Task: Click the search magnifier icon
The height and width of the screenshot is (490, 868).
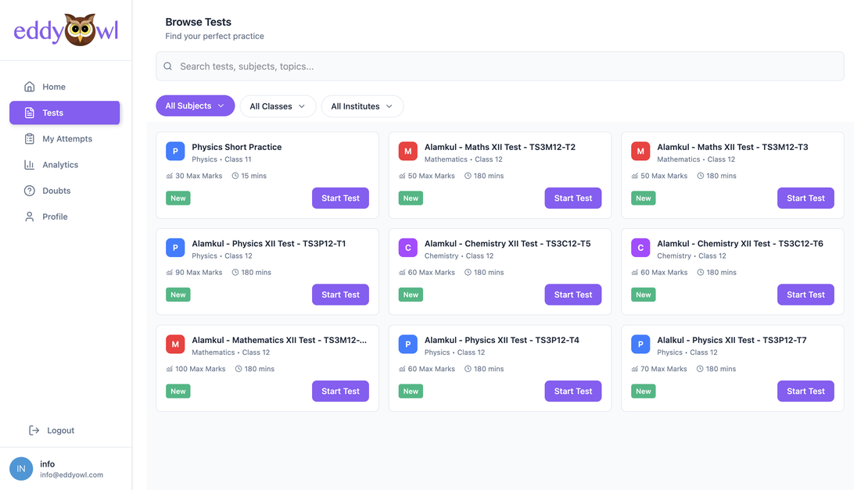Action: click(x=167, y=66)
